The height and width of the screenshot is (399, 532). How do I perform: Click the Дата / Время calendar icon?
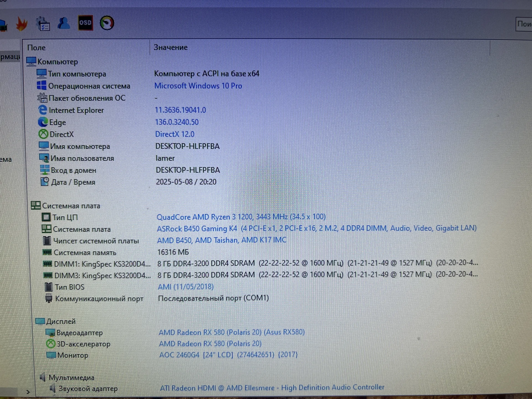click(x=45, y=182)
